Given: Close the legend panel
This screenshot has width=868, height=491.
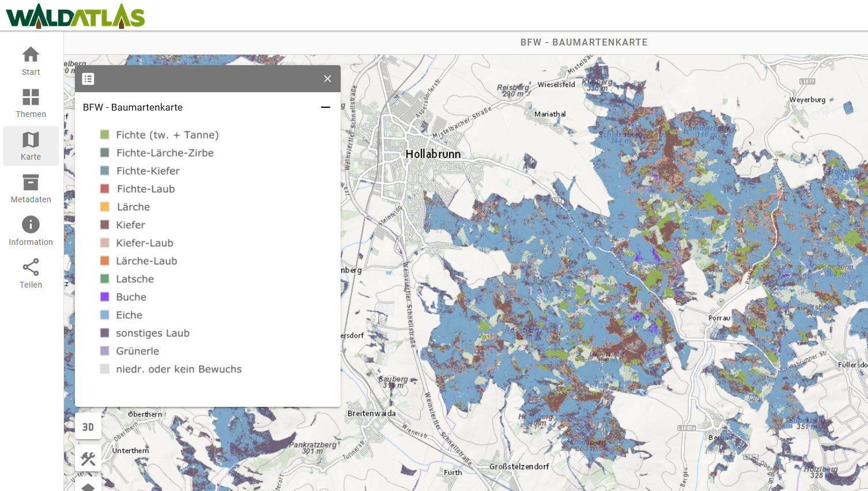Looking at the screenshot, I should (x=327, y=79).
